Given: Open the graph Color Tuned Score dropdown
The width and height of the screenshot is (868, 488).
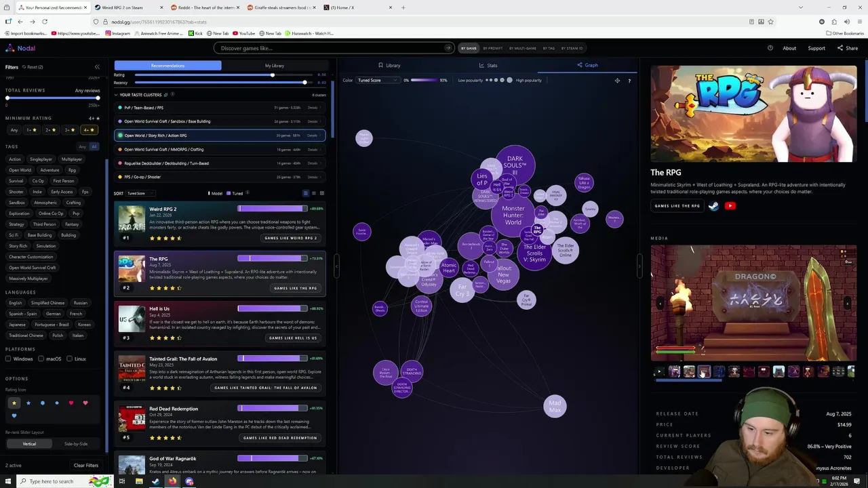Looking at the screenshot, I should 378,81.
